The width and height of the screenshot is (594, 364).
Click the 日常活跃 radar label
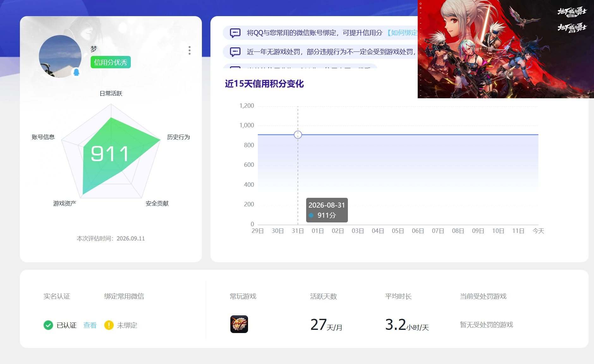[x=111, y=93]
